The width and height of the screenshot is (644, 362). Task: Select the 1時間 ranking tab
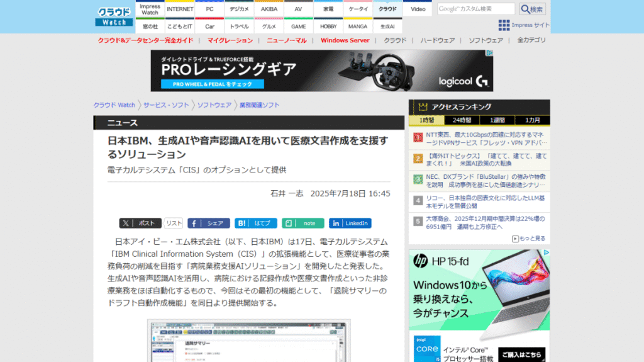coord(427,120)
